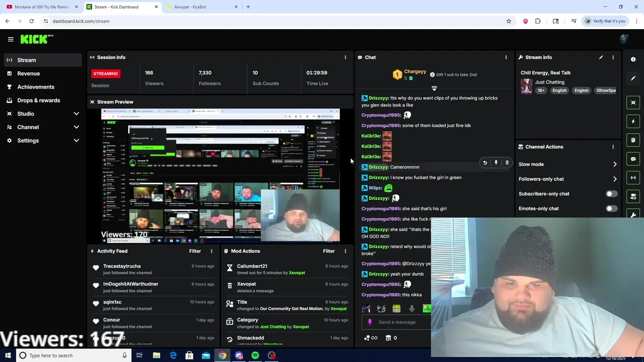This screenshot has width=644, height=362.
Task: Click the document note sidebar icon
Action: 633,140
